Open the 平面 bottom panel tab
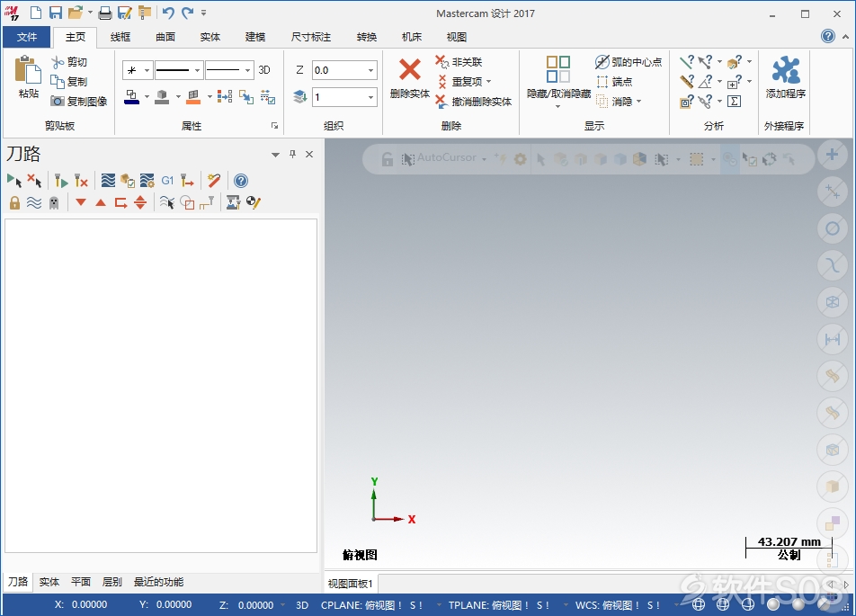The width and height of the screenshot is (856, 616). point(81,582)
